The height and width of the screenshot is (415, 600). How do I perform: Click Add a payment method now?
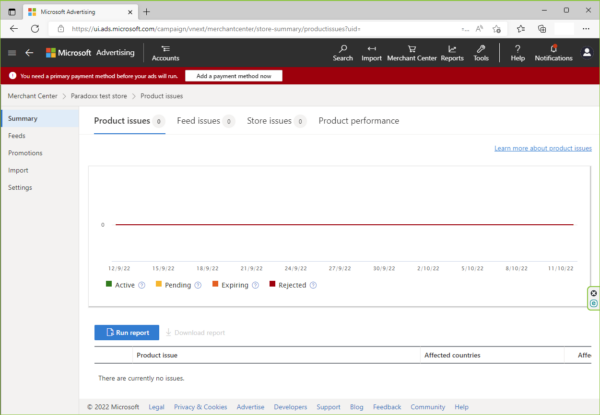tap(234, 76)
